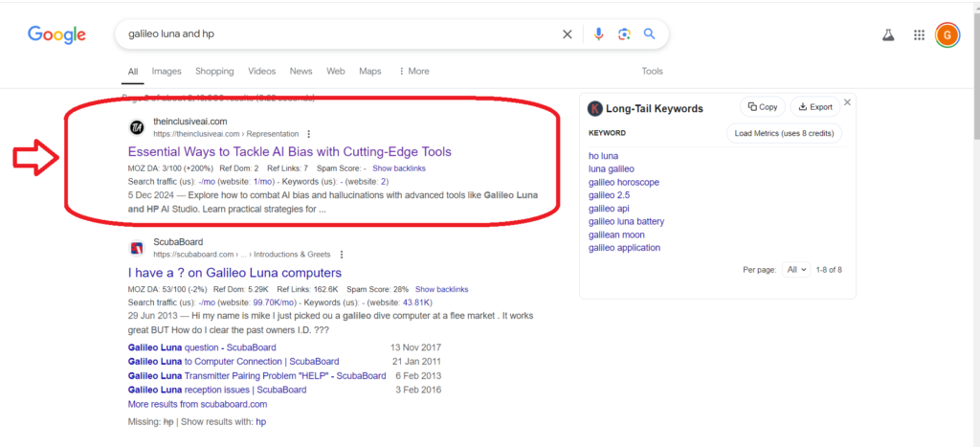Open 'Galileo Luna question - ScubaBoard' sitelink

click(202, 347)
